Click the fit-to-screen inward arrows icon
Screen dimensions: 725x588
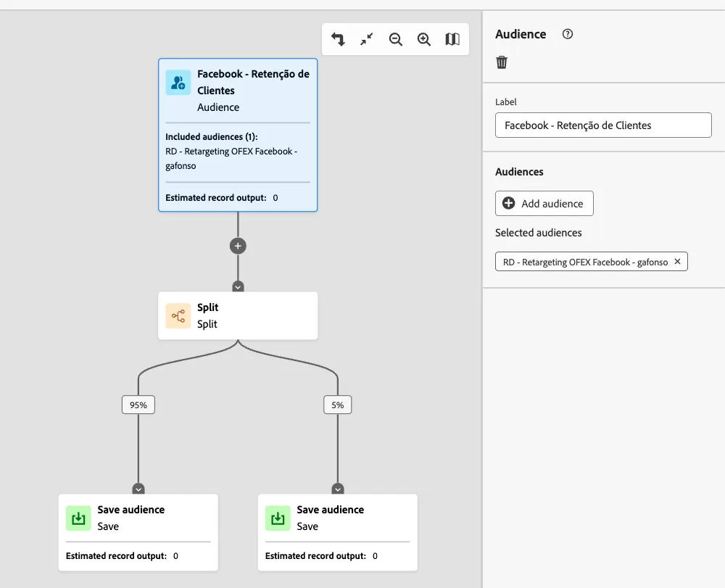(367, 39)
